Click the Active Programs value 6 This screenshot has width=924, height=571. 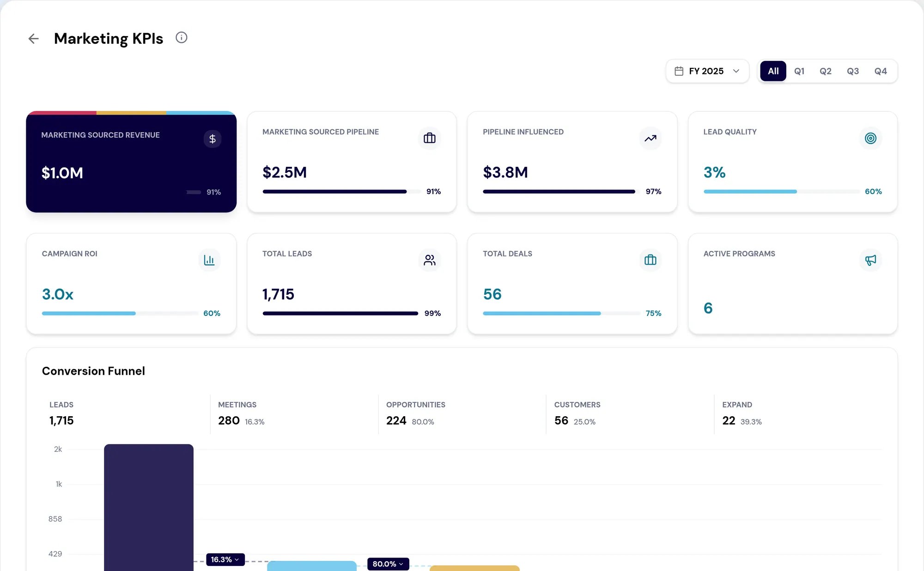708,308
